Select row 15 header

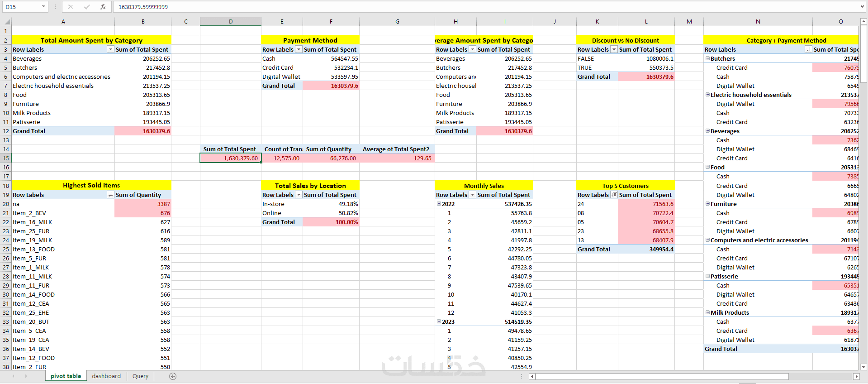[x=6, y=158]
